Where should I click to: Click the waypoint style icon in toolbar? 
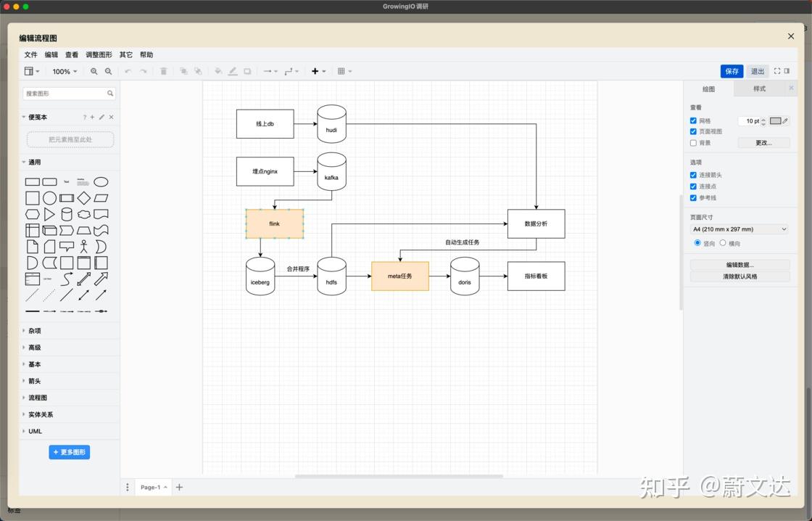(289, 71)
